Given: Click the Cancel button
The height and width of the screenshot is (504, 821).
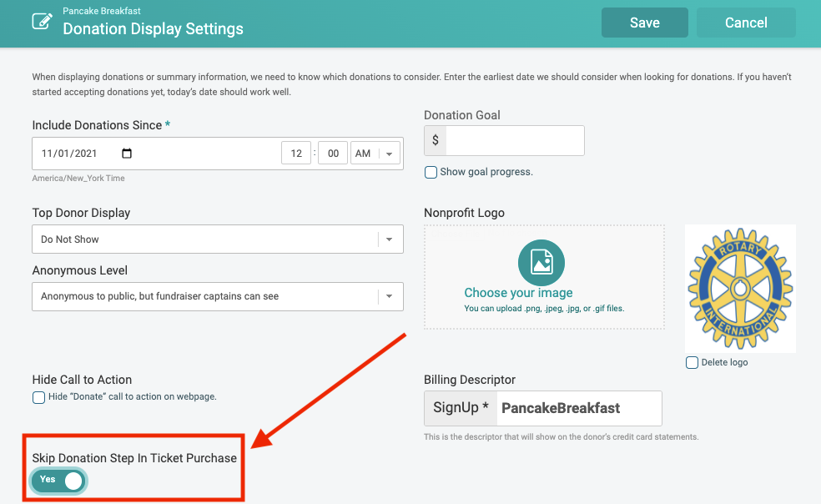Looking at the screenshot, I should point(746,23).
